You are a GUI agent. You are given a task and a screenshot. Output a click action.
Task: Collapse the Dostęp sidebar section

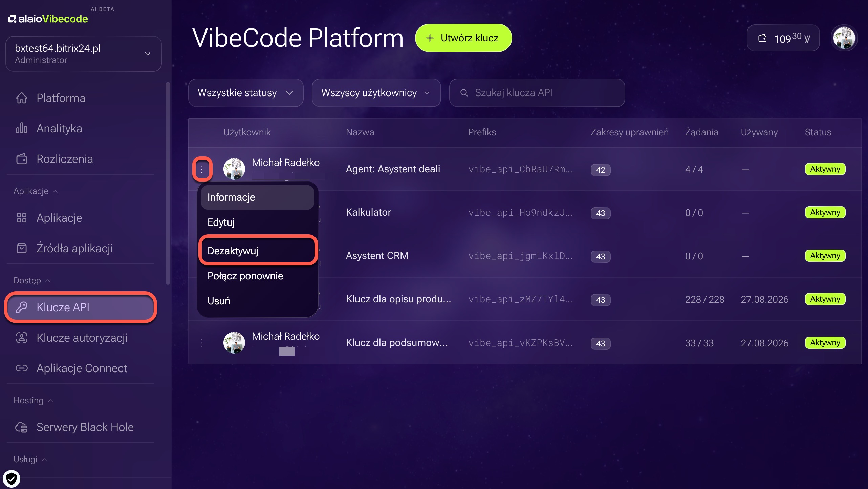(32, 280)
